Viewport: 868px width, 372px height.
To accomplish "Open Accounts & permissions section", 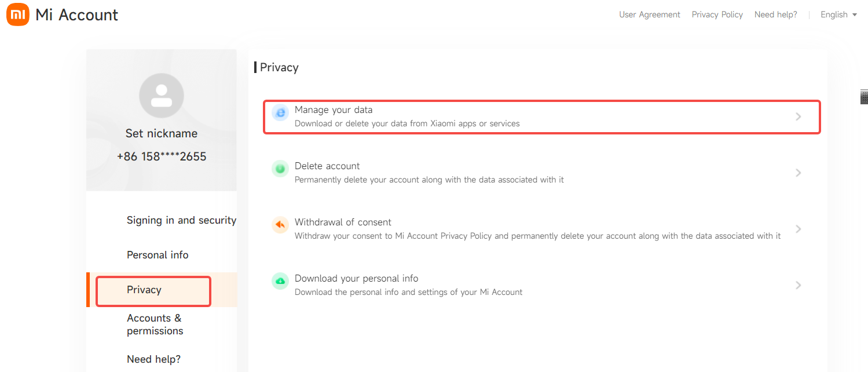I will (x=155, y=324).
